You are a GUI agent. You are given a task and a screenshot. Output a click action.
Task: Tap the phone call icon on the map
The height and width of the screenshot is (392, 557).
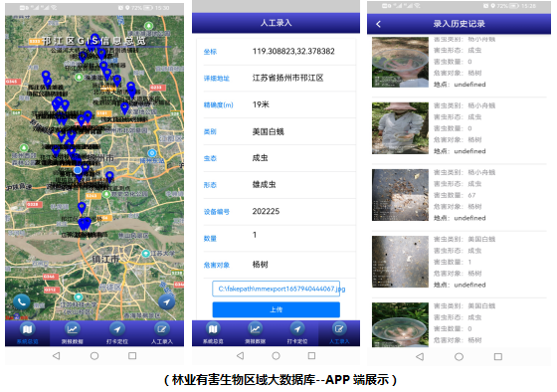point(22,302)
